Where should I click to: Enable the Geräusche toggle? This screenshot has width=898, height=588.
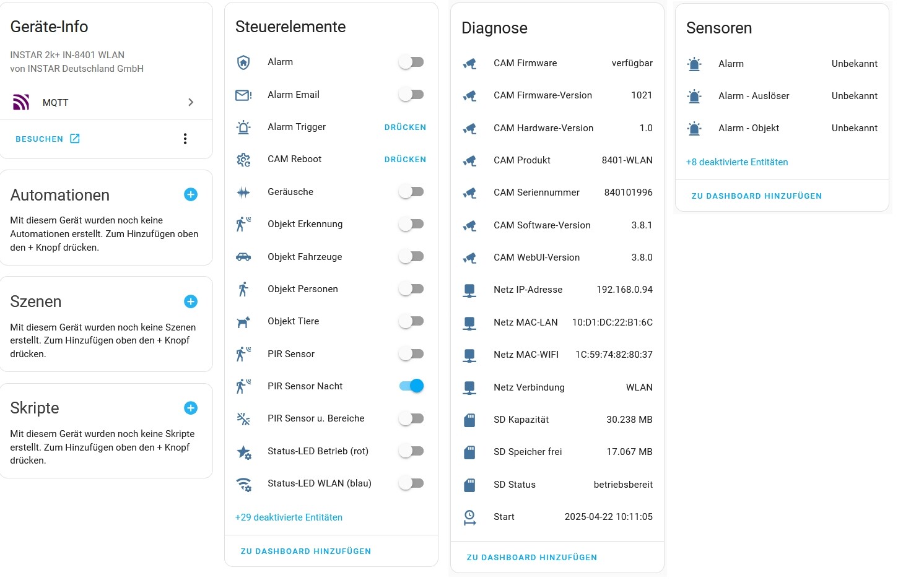pos(411,192)
